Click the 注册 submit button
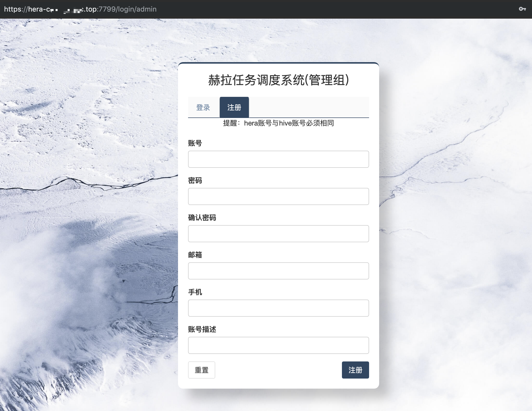Screen dimensions: 532x411 355,370
